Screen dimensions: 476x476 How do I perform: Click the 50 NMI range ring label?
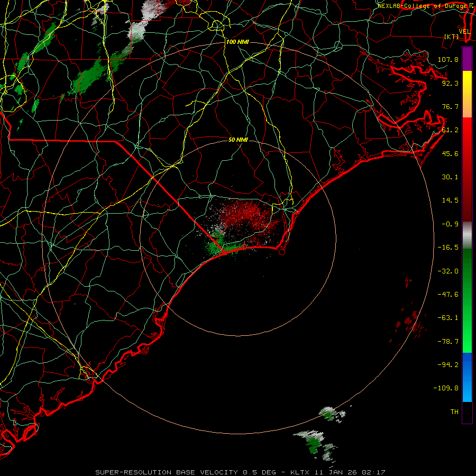239,140
